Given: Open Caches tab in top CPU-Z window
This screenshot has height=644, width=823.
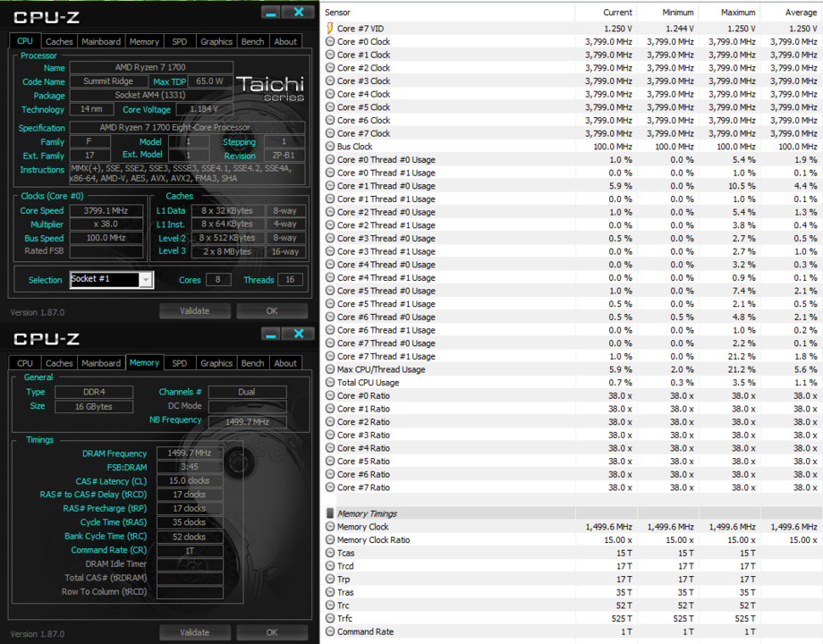Looking at the screenshot, I should pos(59,41).
